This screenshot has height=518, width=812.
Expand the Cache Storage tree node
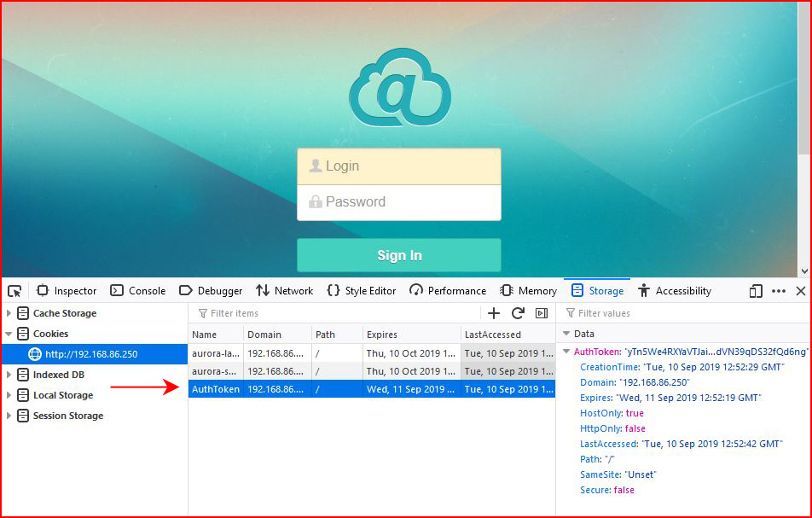9,313
